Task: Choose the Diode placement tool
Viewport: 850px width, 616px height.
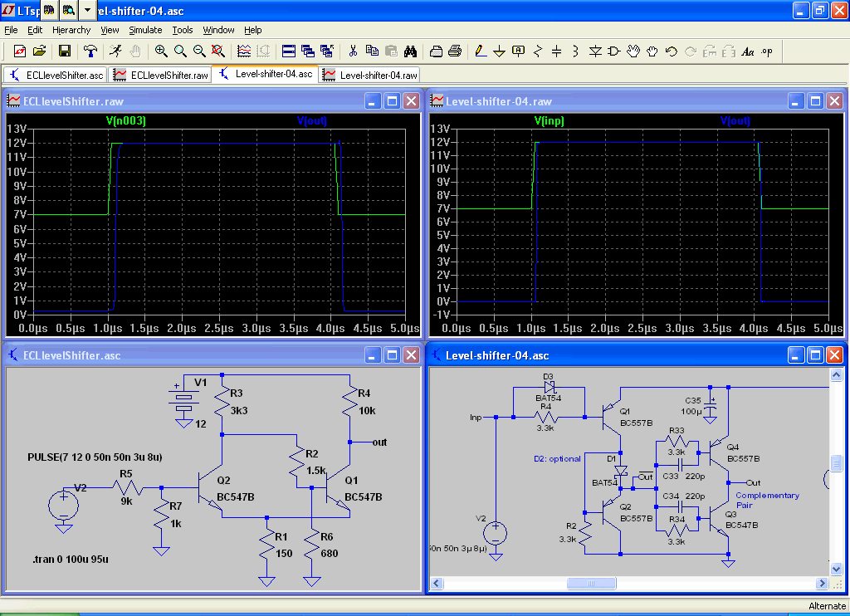Action: pyautogui.click(x=595, y=51)
